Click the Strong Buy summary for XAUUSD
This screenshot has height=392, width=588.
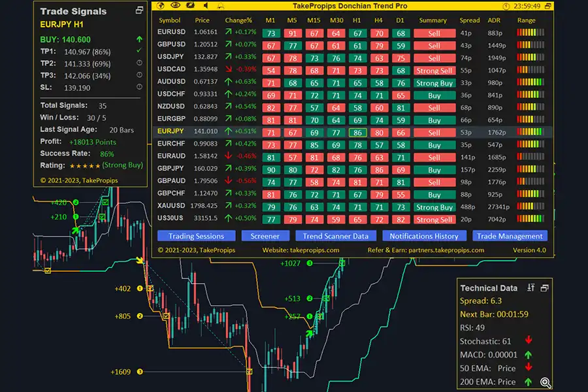[x=434, y=207]
